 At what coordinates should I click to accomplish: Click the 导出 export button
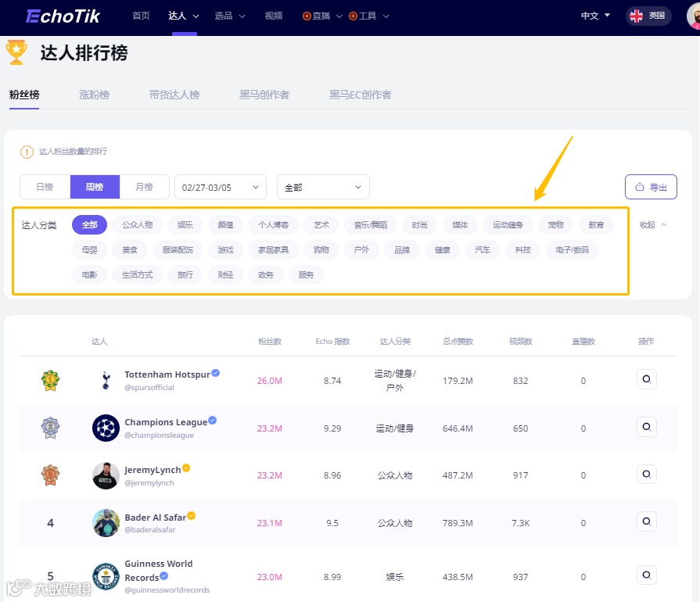[651, 187]
